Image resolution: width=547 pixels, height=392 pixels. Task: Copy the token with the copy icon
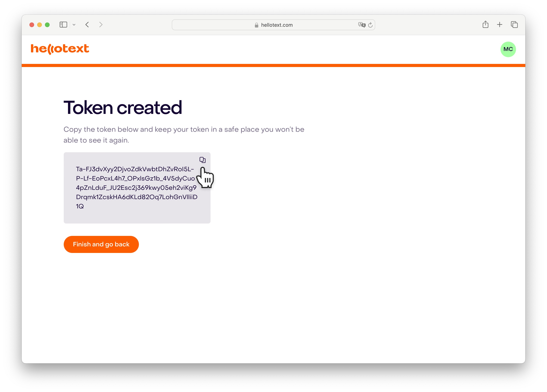click(202, 160)
